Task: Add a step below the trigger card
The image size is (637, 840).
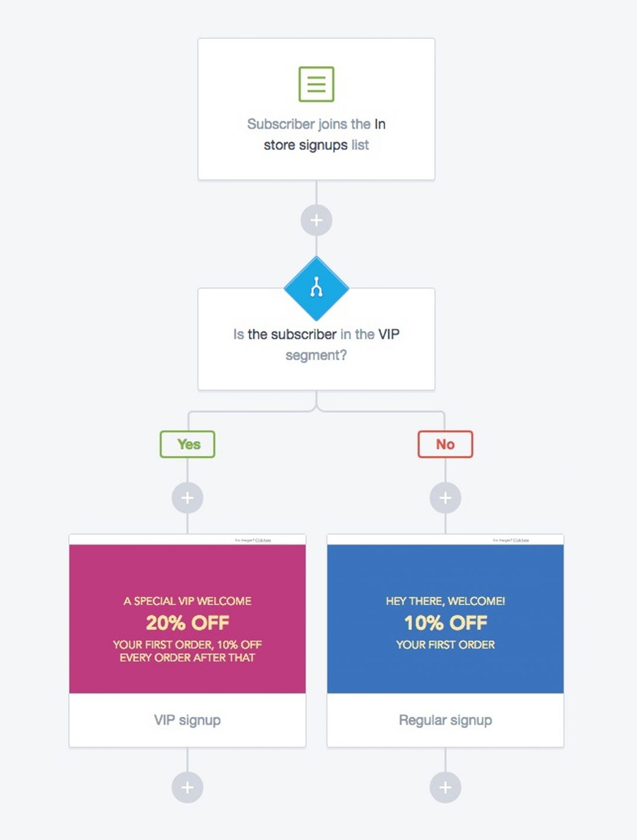Action: (x=316, y=220)
